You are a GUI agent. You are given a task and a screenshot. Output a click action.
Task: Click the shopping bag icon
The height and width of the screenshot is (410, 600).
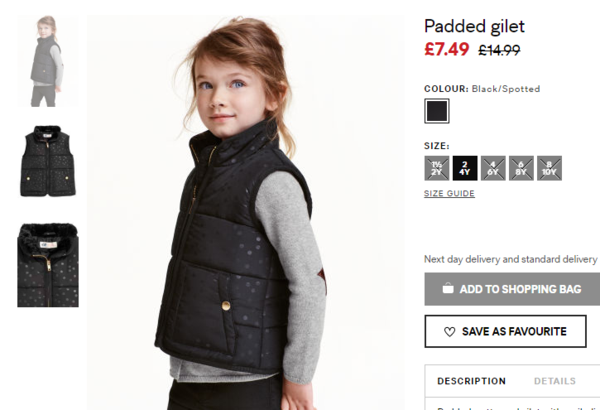[448, 288]
